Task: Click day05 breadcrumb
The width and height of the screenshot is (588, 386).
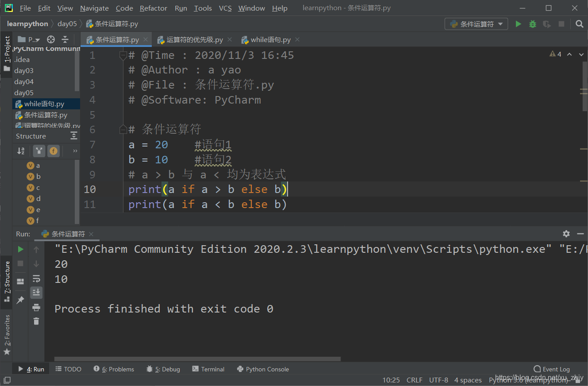Action: (x=67, y=24)
